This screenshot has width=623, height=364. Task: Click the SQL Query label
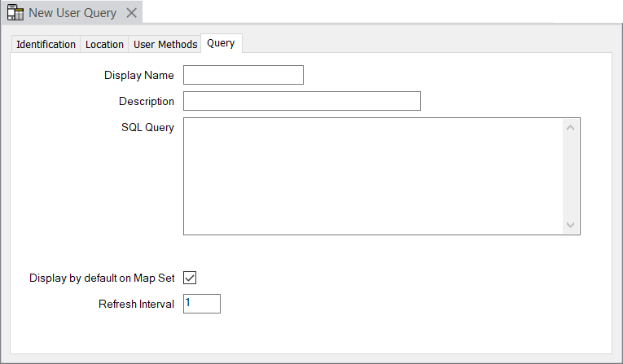147,127
